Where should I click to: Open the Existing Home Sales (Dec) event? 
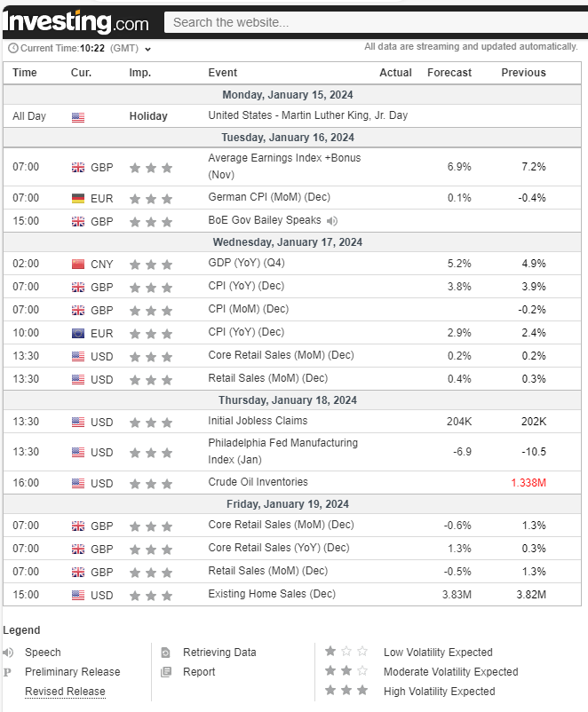pyautogui.click(x=272, y=594)
